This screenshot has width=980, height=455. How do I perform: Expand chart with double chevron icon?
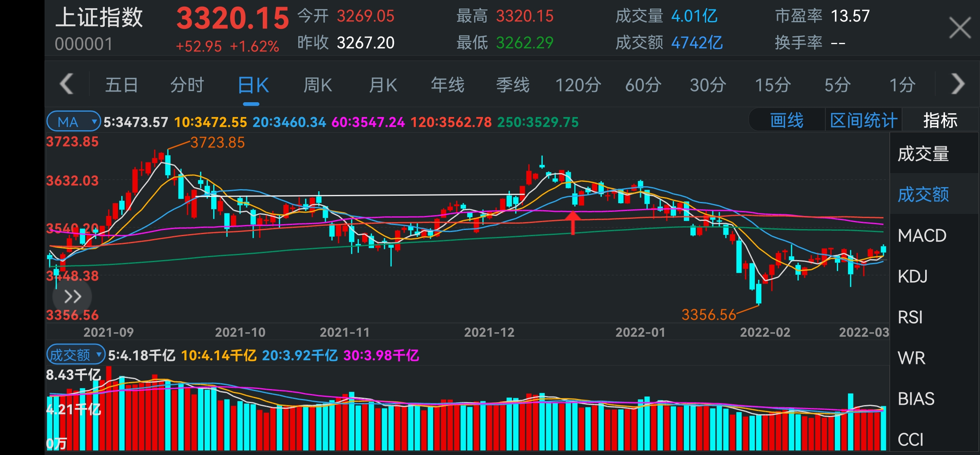73,296
